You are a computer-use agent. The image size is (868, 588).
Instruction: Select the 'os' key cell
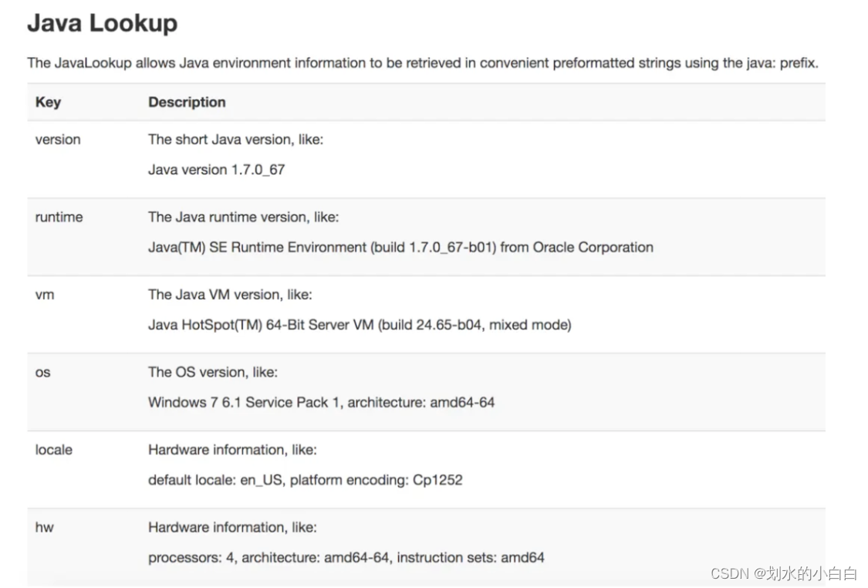tap(43, 373)
